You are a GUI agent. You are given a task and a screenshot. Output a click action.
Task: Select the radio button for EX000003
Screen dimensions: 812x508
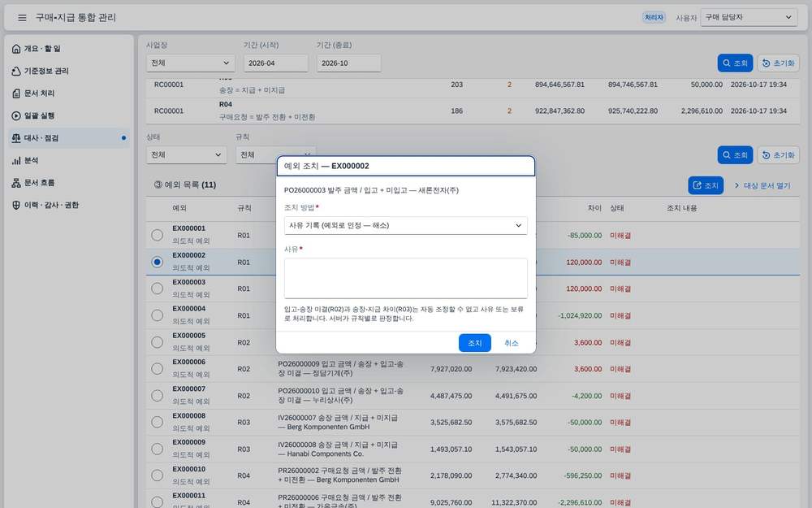coord(157,289)
